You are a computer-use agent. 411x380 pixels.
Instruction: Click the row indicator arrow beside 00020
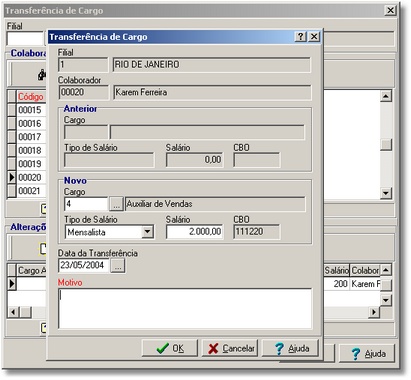(x=12, y=178)
